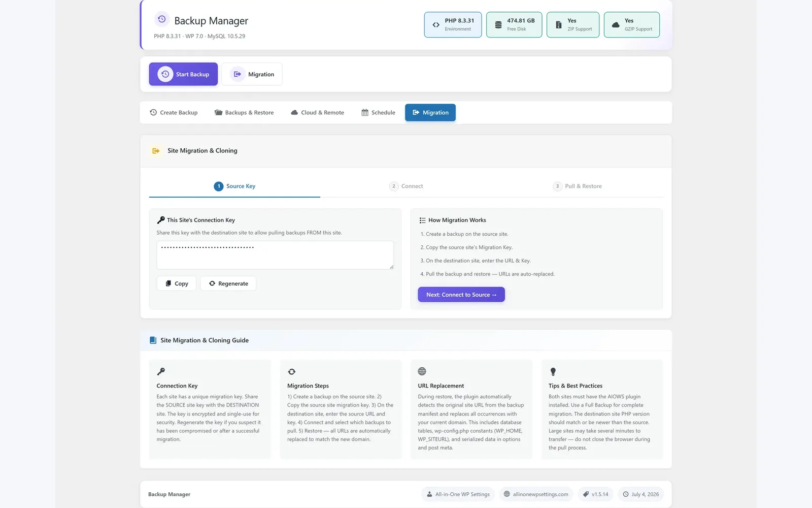Click the key icon in Connection Key card
This screenshot has width=812, height=508.
(x=161, y=371)
